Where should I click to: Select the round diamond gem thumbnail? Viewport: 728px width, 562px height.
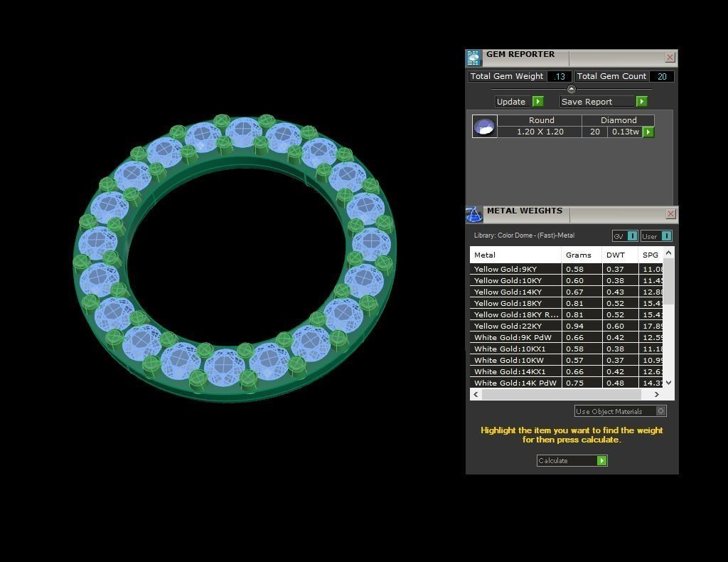(x=485, y=127)
